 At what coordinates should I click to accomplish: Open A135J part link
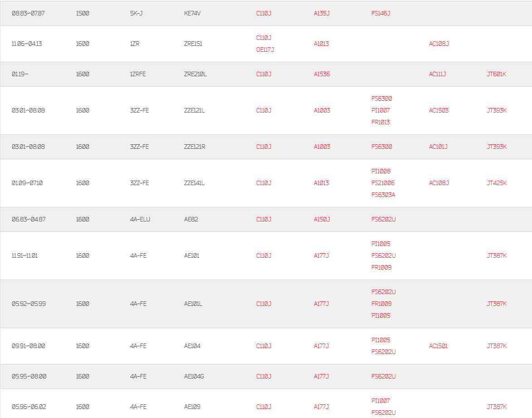(322, 13)
